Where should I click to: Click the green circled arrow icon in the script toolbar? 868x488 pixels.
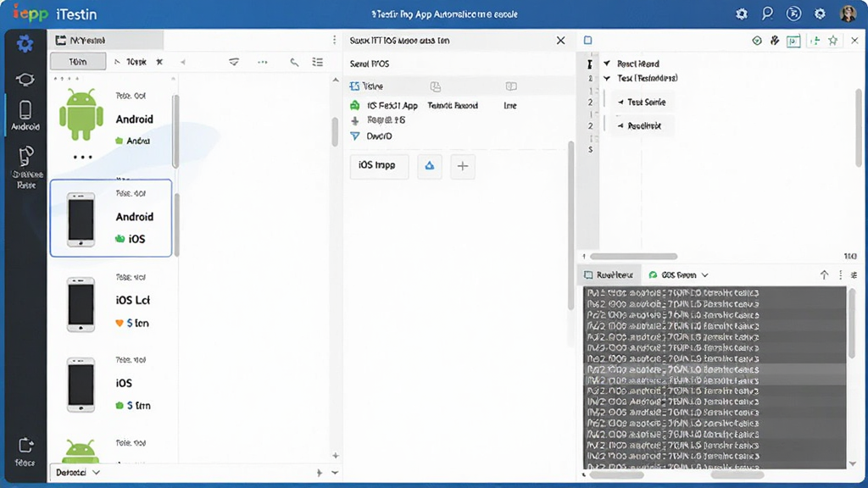(x=757, y=41)
